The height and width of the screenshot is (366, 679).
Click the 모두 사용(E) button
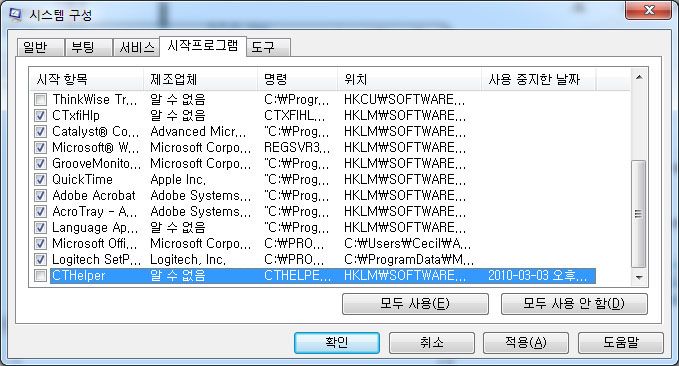[x=415, y=304]
